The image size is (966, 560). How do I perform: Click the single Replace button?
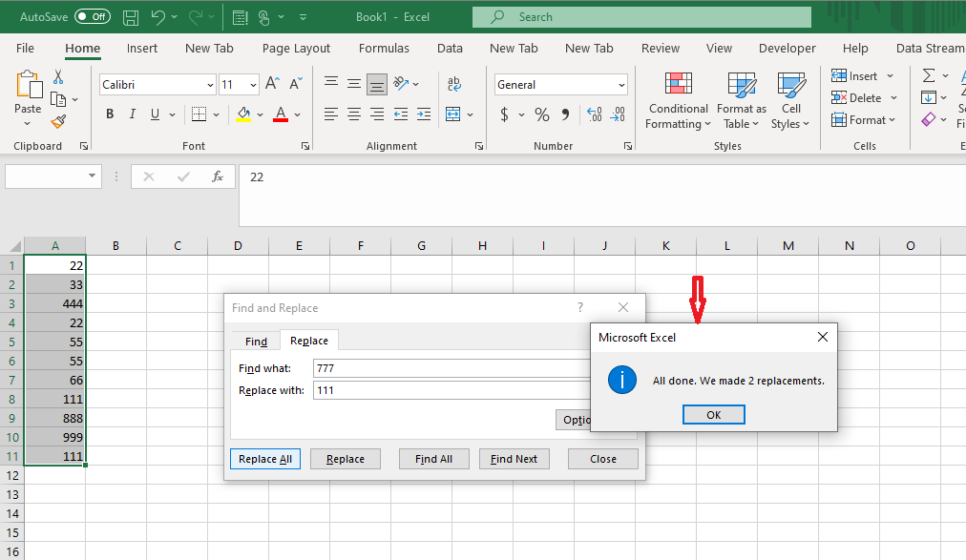pos(345,459)
